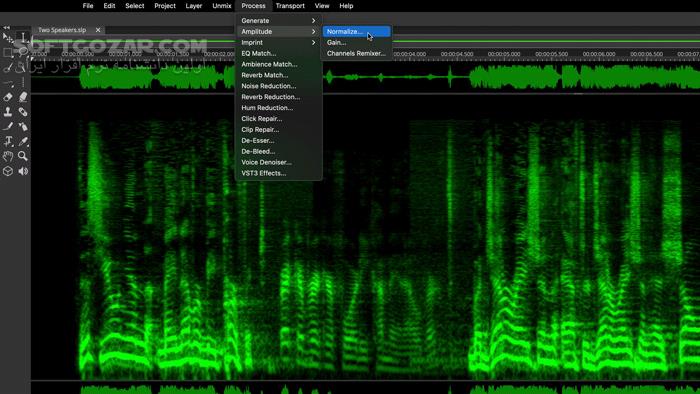Image resolution: width=700 pixels, height=394 pixels.
Task: Open the Transport menu
Action: click(x=290, y=6)
